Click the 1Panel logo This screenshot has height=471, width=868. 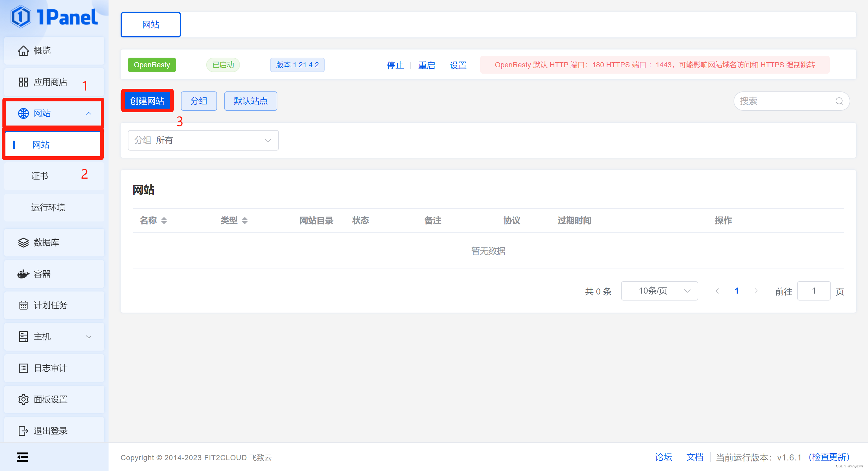click(54, 17)
